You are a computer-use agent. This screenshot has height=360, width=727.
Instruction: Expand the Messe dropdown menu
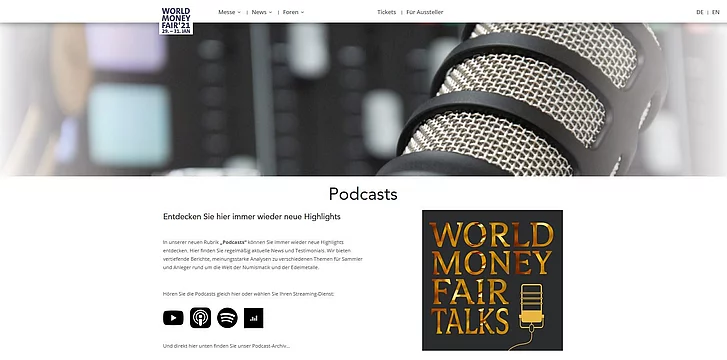[230, 12]
